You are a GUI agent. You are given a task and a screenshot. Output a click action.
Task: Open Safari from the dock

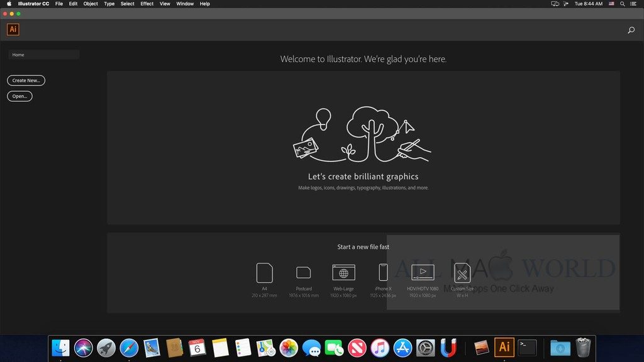pyautogui.click(x=129, y=348)
